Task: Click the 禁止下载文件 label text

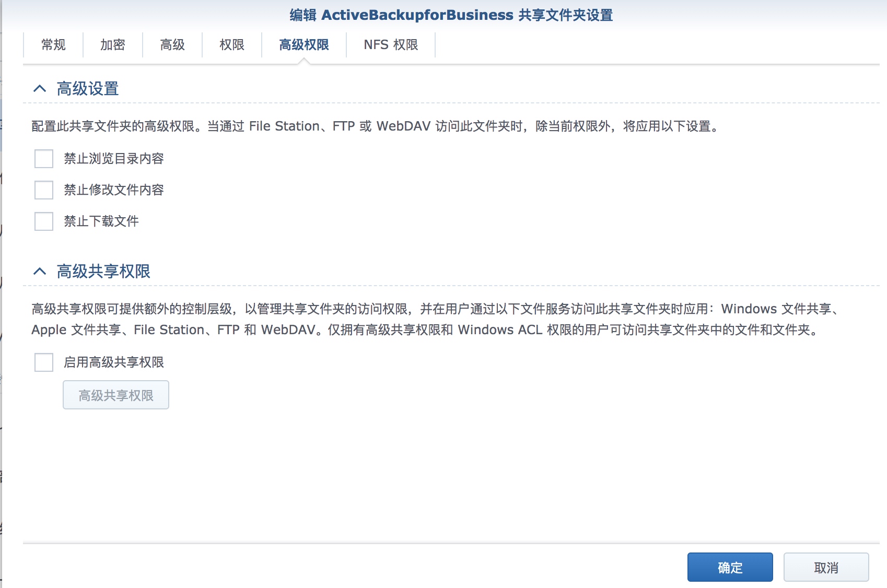Action: (x=101, y=221)
